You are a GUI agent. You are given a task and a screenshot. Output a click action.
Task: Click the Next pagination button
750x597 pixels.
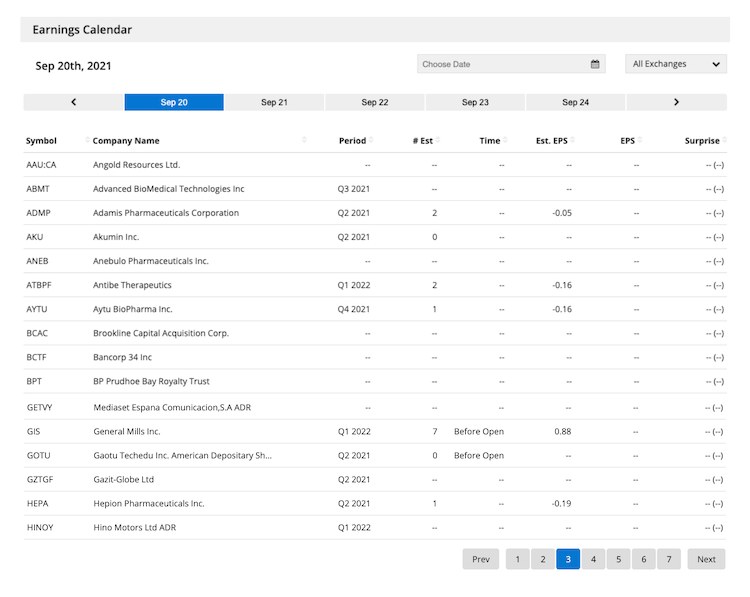click(706, 559)
